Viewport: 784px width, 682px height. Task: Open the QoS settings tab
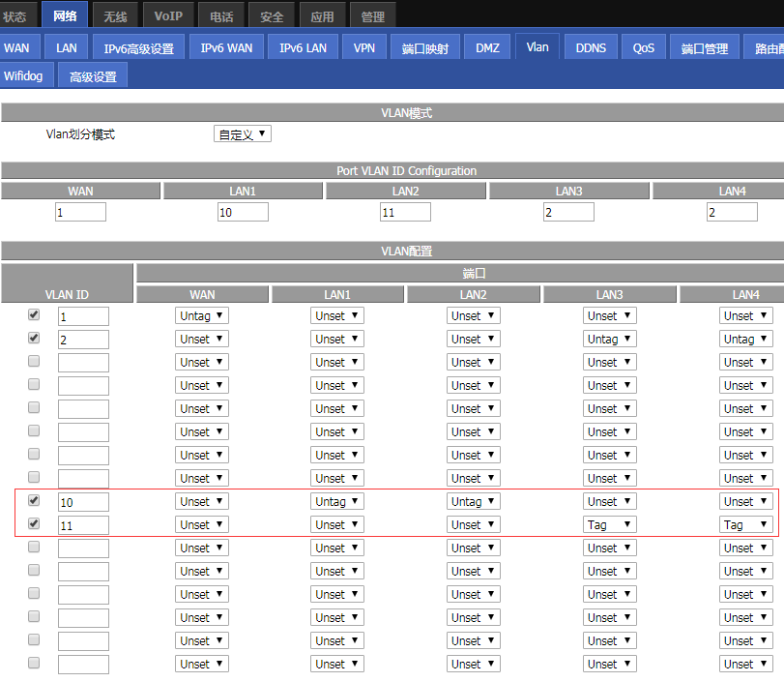[x=644, y=47]
